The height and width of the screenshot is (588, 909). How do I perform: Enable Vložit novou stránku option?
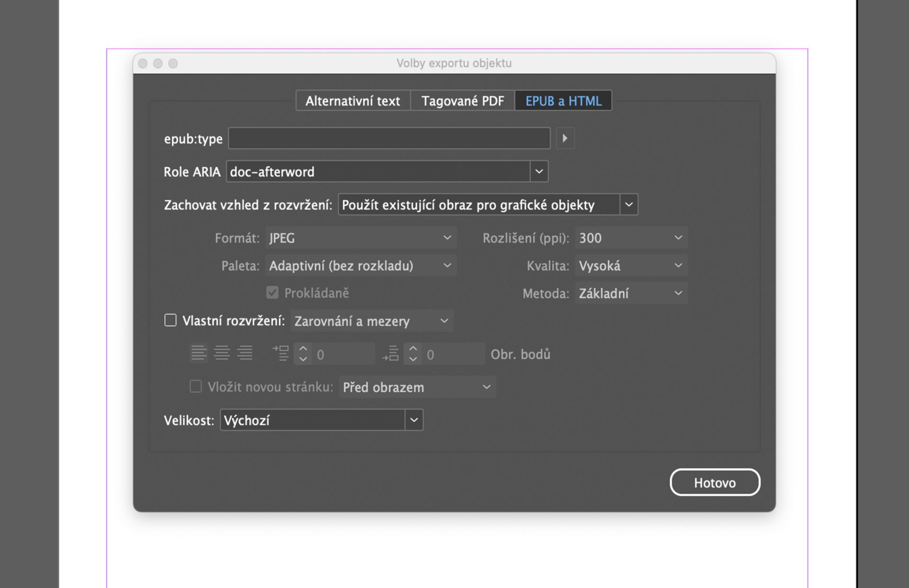click(x=195, y=387)
